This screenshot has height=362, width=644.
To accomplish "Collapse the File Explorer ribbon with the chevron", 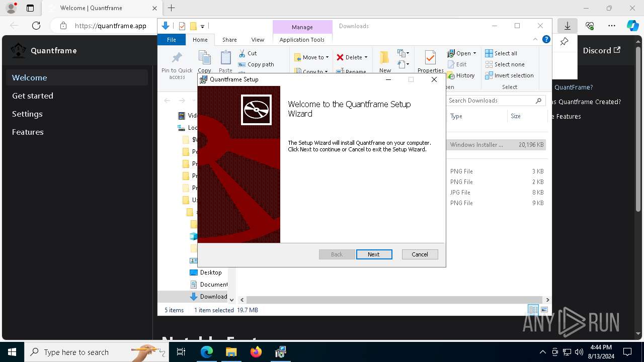I will pos(535,40).
